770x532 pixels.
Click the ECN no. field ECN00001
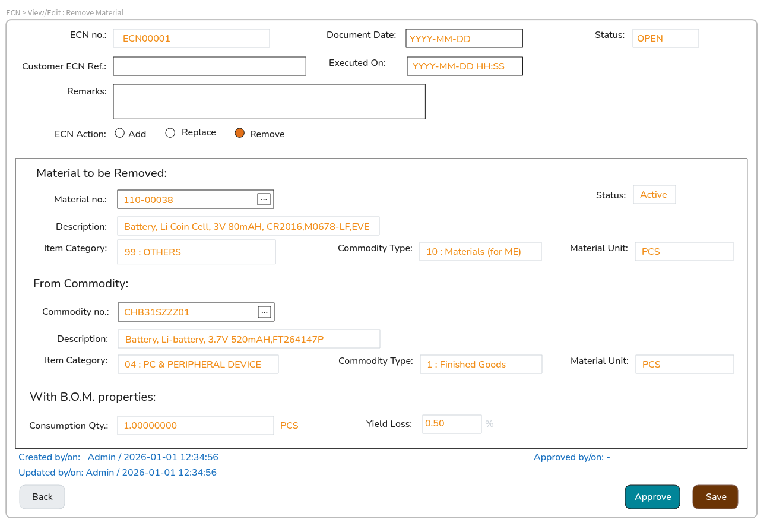(191, 38)
